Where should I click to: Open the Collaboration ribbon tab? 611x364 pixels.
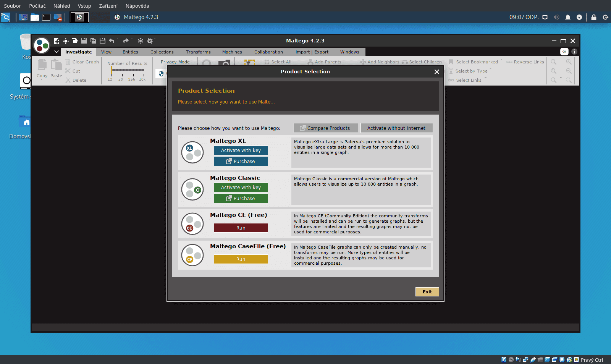tap(269, 52)
